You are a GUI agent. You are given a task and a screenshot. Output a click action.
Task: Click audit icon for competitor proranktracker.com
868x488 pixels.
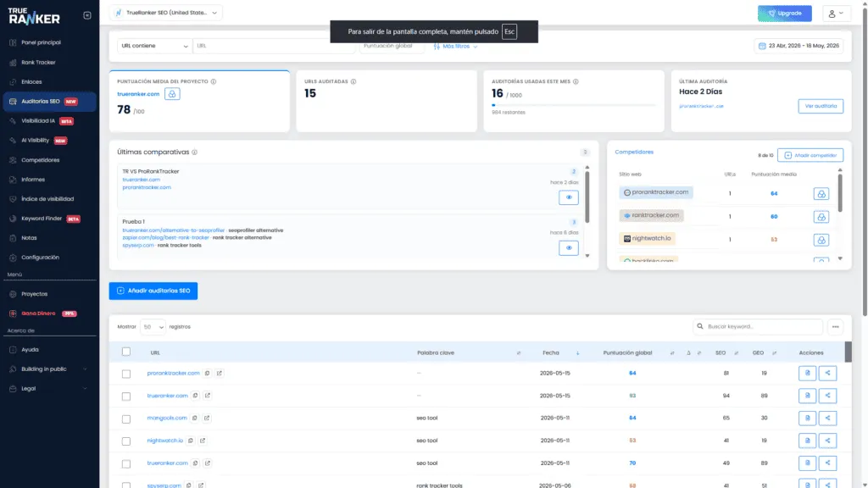(x=821, y=194)
